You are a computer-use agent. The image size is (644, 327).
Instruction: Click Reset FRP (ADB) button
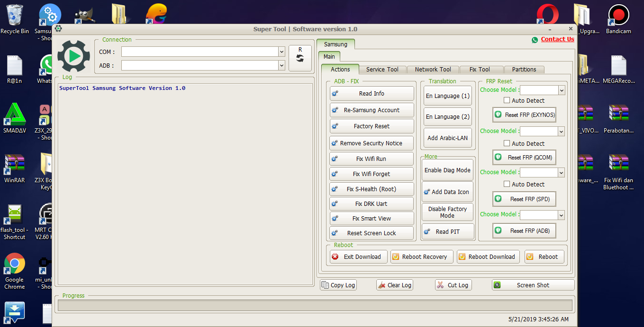(524, 231)
